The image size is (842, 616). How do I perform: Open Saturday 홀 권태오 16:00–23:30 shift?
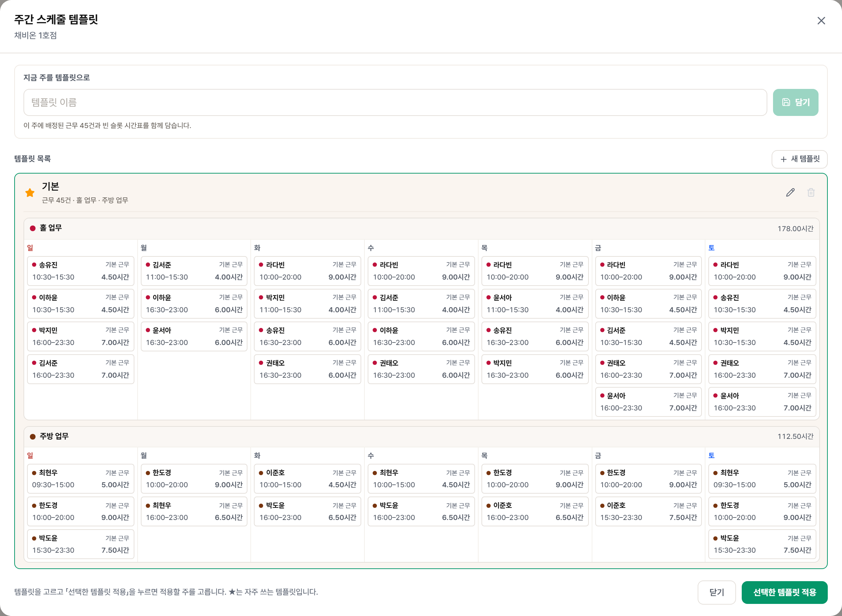coord(762,369)
